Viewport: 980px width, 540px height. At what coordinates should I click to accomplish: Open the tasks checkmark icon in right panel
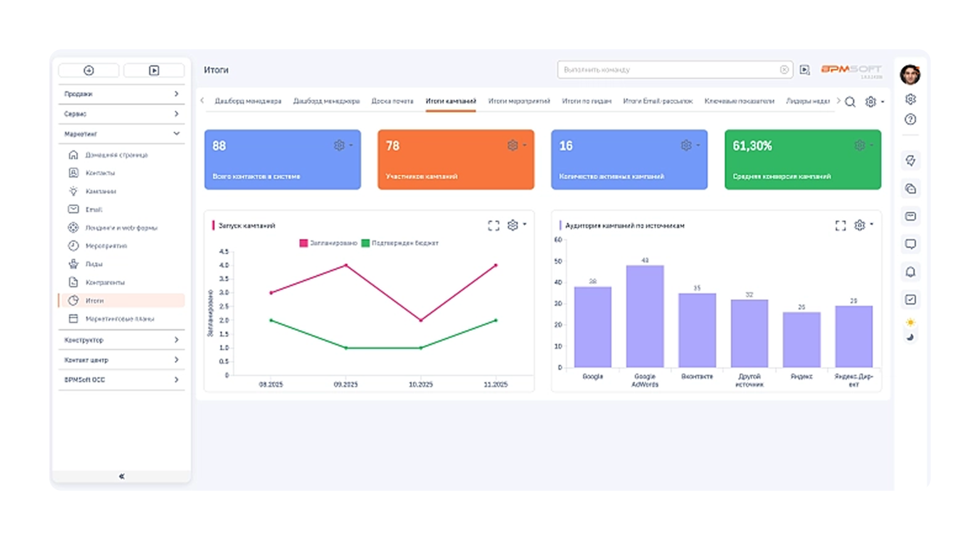[910, 300]
